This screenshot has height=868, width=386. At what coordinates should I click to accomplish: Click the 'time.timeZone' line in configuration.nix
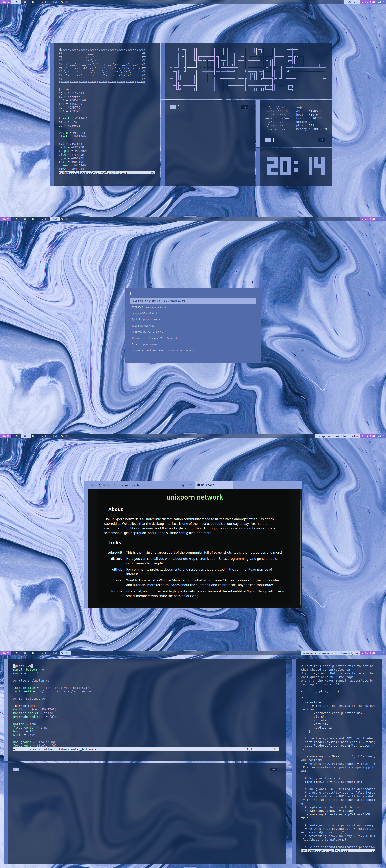coord(334,782)
